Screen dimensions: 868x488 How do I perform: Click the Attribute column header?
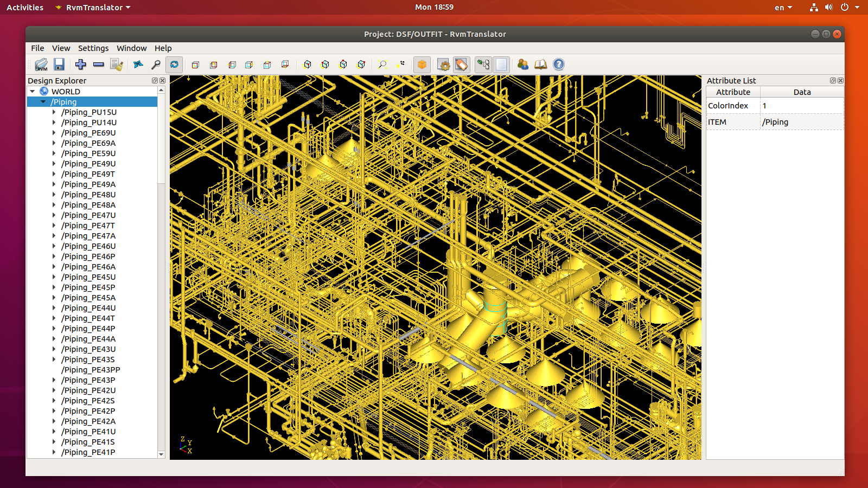pyautogui.click(x=733, y=92)
